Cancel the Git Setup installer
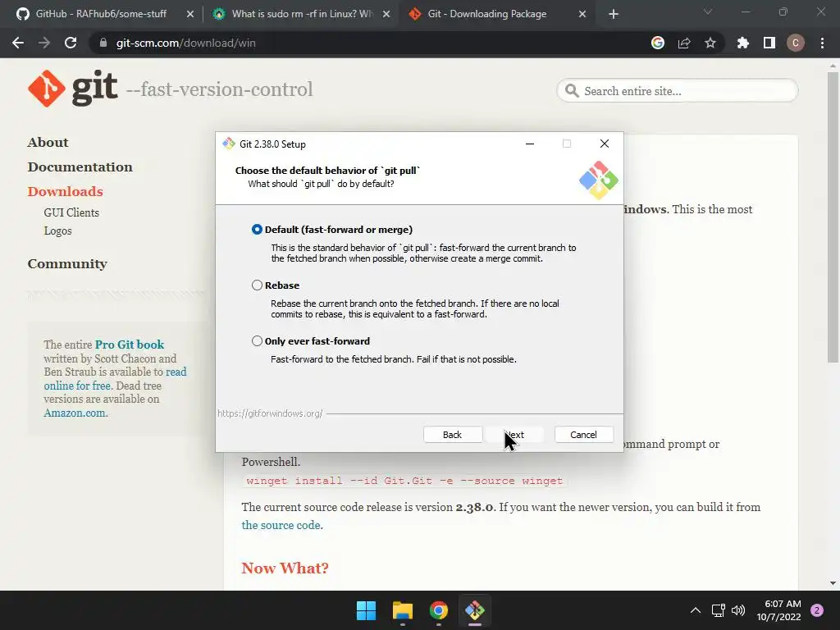Viewport: 840px width, 630px height. (x=583, y=435)
